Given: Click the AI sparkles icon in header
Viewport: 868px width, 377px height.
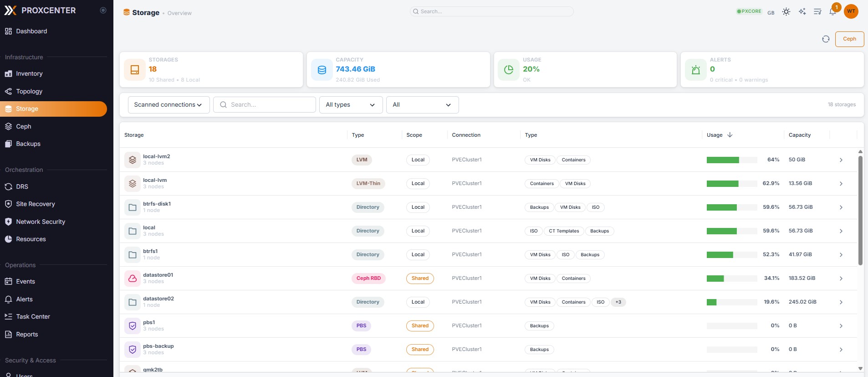Looking at the screenshot, I should point(802,12).
